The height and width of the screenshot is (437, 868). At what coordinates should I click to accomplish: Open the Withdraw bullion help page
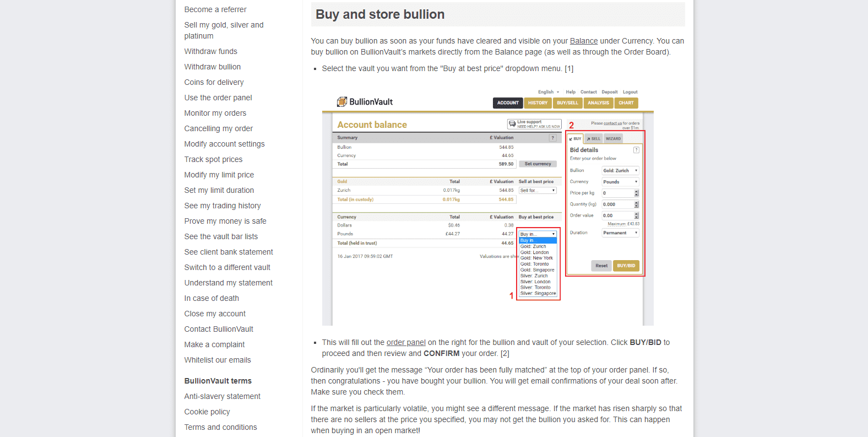(x=212, y=67)
